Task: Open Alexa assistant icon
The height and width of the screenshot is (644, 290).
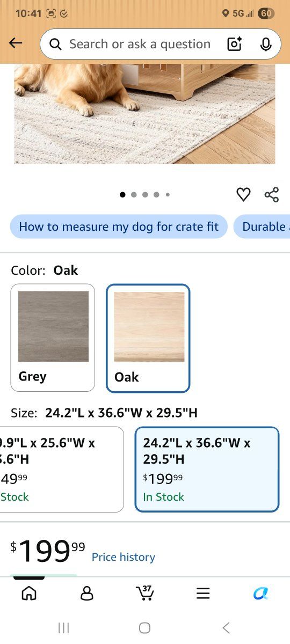Action: pyautogui.click(x=260, y=593)
